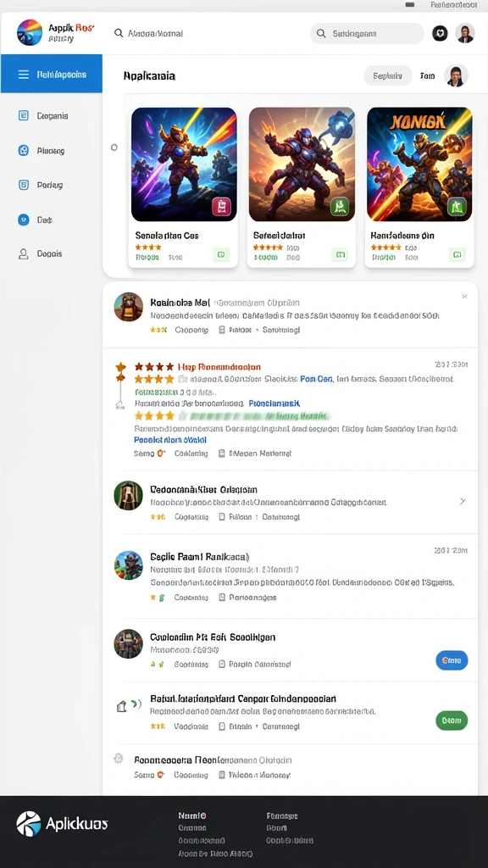Click the hamburger menu icon in blue sidebar header

point(23,75)
